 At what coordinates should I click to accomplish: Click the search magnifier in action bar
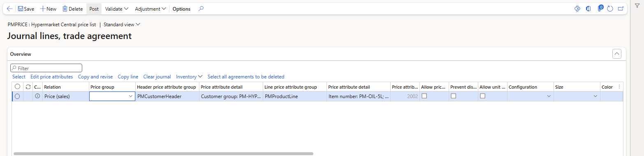(x=201, y=9)
